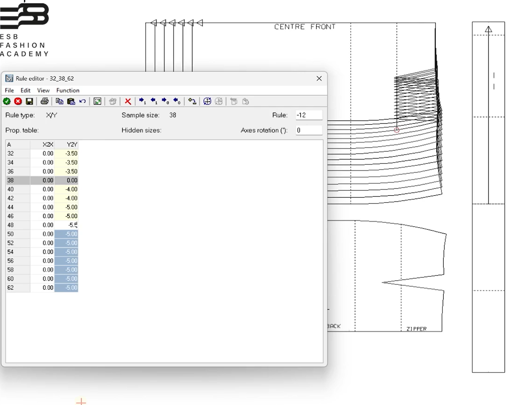Click the Rule number input field
The height and width of the screenshot is (405, 532).
(309, 115)
